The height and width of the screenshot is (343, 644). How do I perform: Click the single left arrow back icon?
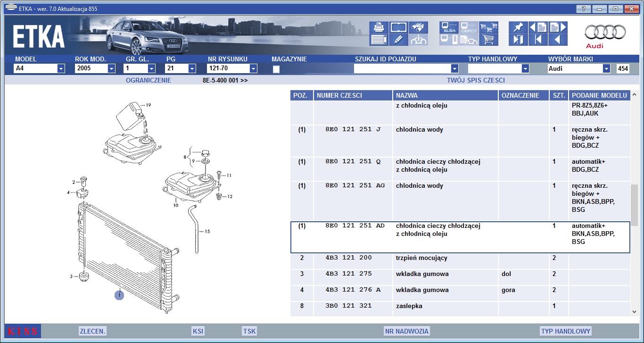coord(558,40)
